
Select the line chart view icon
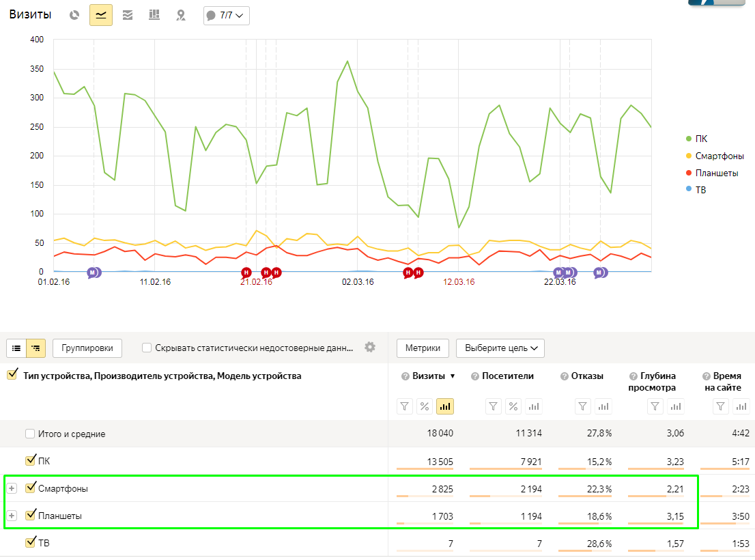(x=101, y=15)
